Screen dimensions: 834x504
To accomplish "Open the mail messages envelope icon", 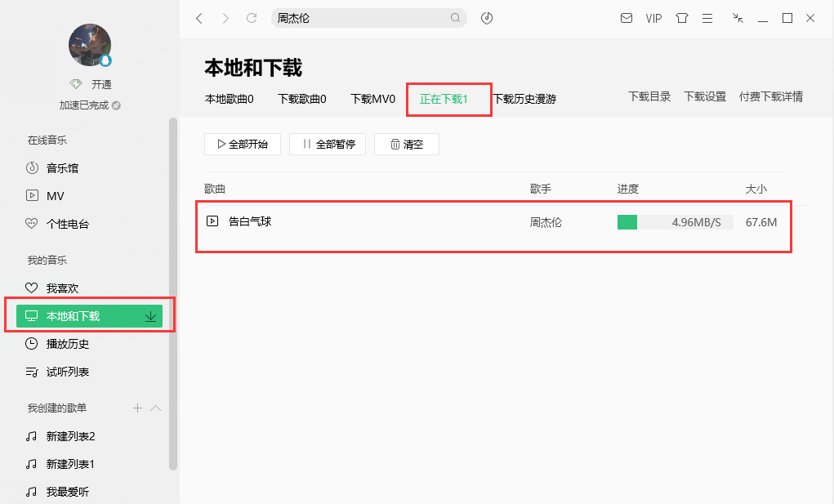I will pyautogui.click(x=626, y=18).
